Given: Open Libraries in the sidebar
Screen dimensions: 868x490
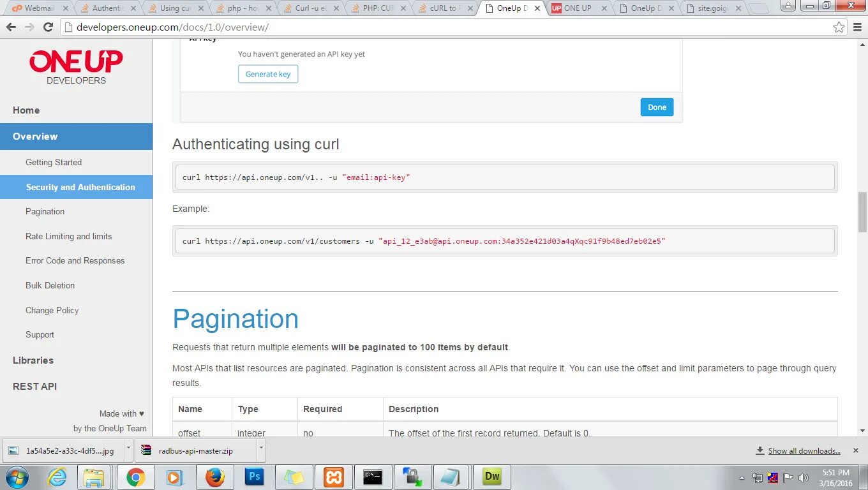Looking at the screenshot, I should pos(33,360).
